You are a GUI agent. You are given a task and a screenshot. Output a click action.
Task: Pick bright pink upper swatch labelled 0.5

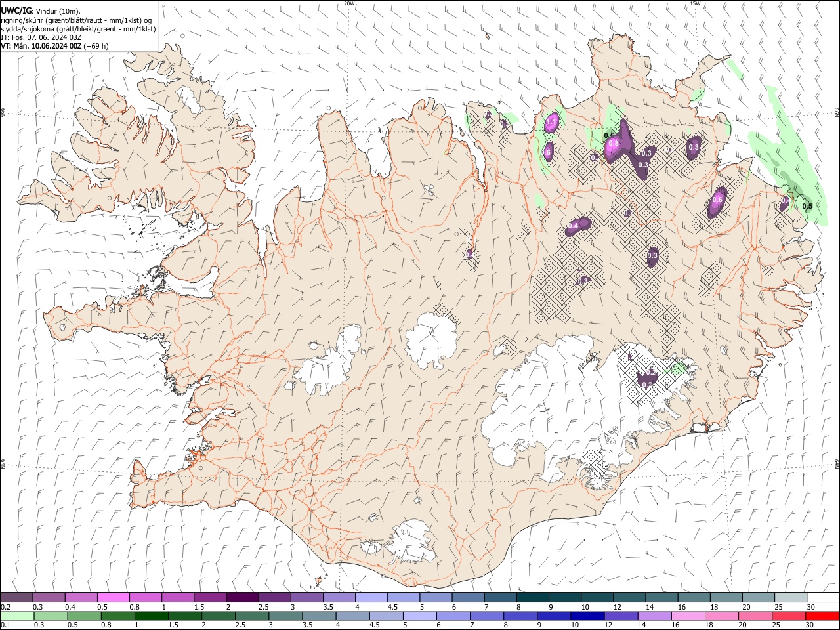click(113, 597)
